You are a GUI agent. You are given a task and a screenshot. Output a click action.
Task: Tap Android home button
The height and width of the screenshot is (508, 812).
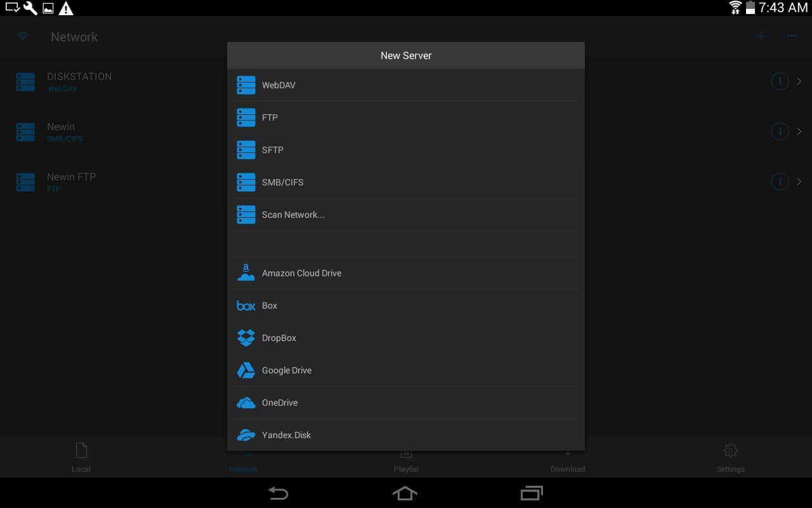pyautogui.click(x=405, y=493)
